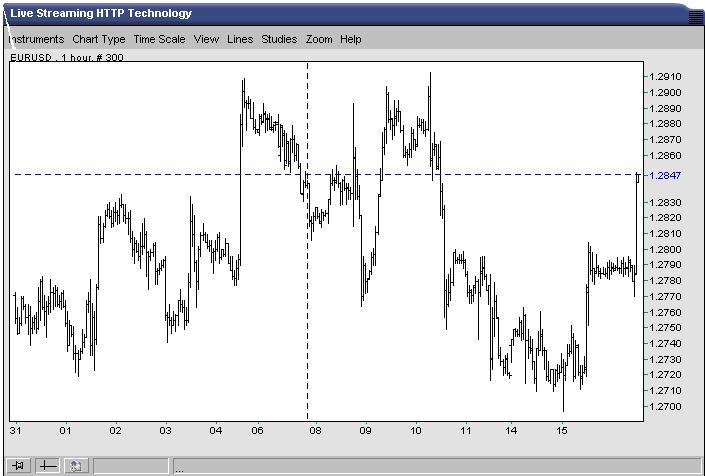
Task: Click the empty status field beside globe icon
Action: [131, 466]
